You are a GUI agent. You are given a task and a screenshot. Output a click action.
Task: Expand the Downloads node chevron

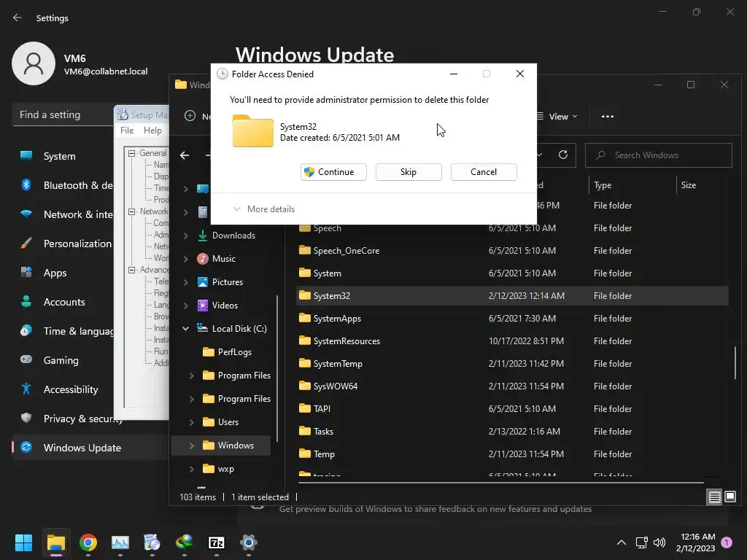click(186, 236)
